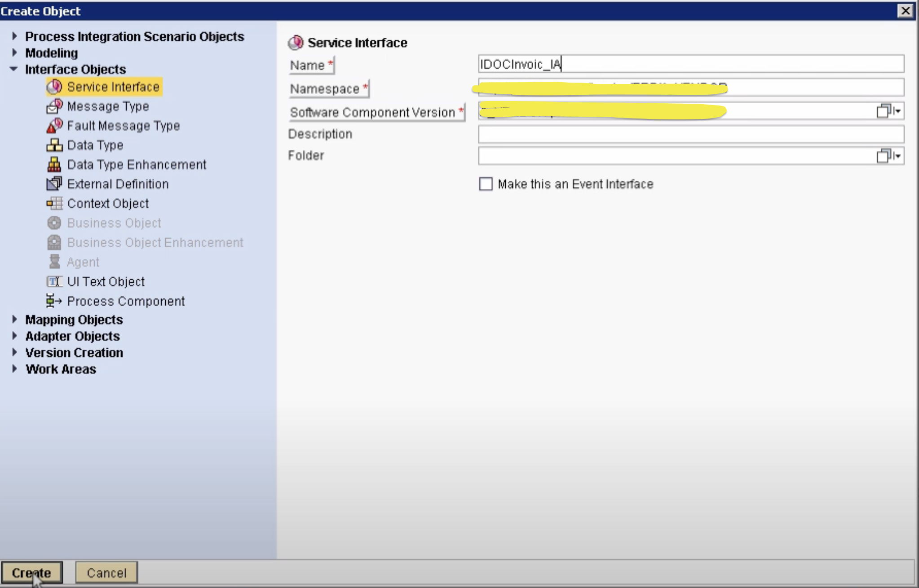Click the UI Text Object icon

[54, 281]
